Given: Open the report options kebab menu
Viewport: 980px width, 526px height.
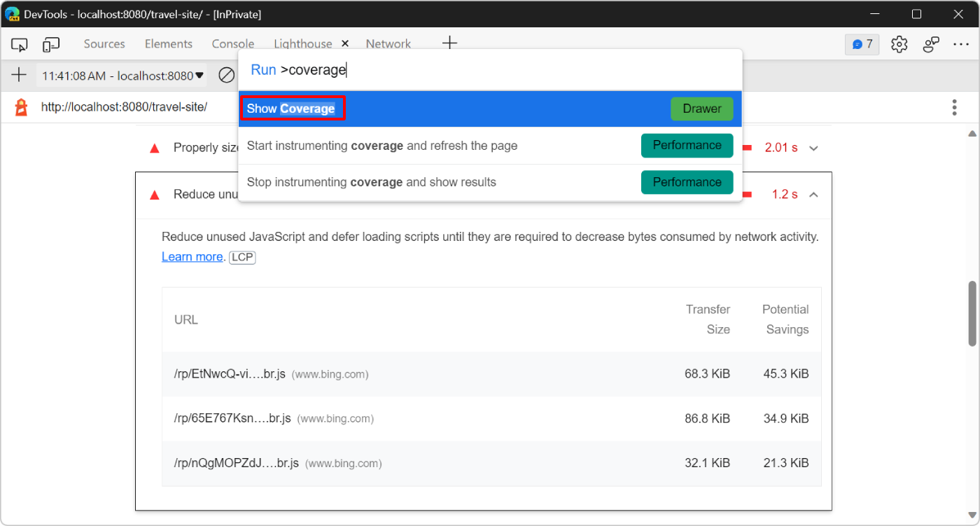Looking at the screenshot, I should (x=954, y=106).
